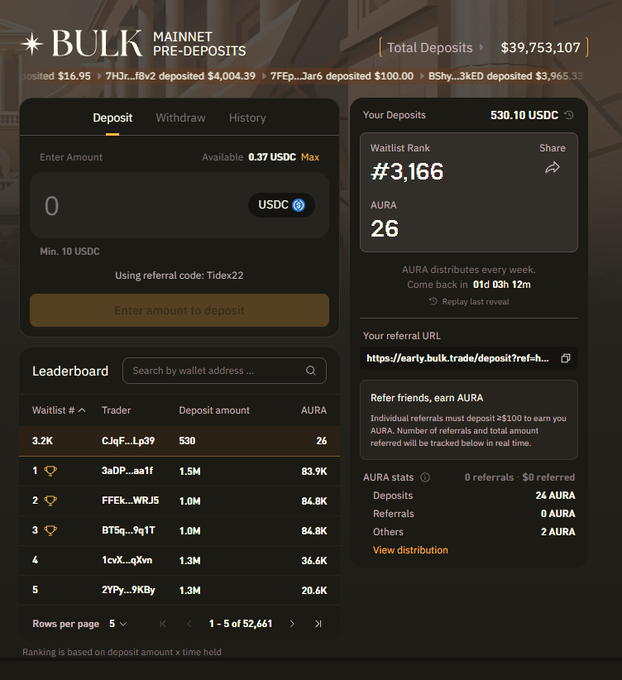This screenshot has height=680, width=622.
Task: Click the referral code Tidex22 text
Action: pyautogui.click(x=225, y=275)
